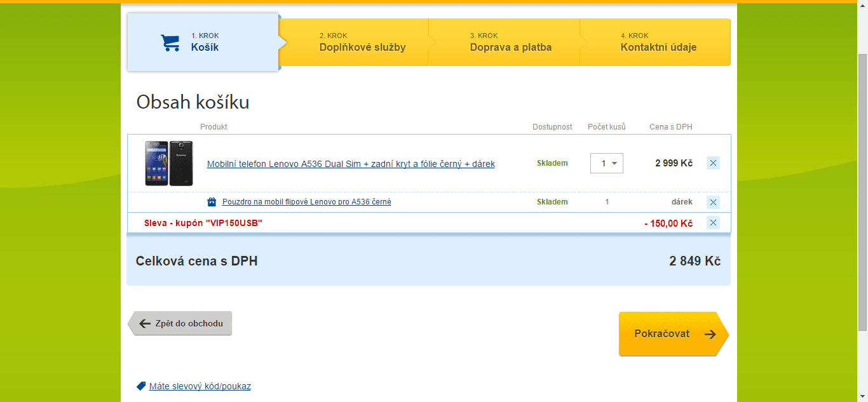Click the Obsah košíku heading
This screenshot has width=868, height=402.
click(x=193, y=102)
